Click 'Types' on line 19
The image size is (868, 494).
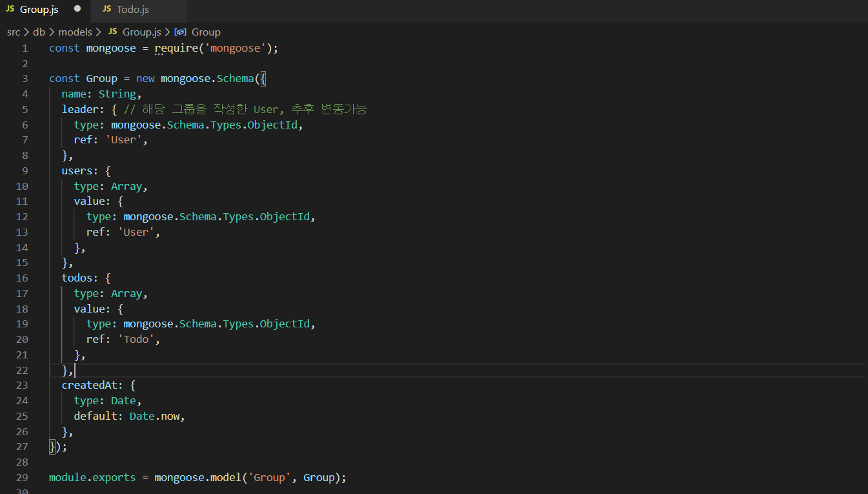point(239,324)
